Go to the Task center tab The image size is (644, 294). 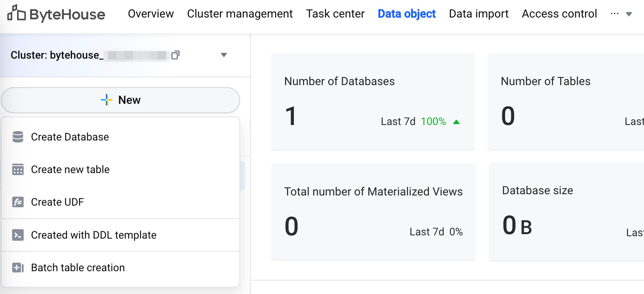335,14
